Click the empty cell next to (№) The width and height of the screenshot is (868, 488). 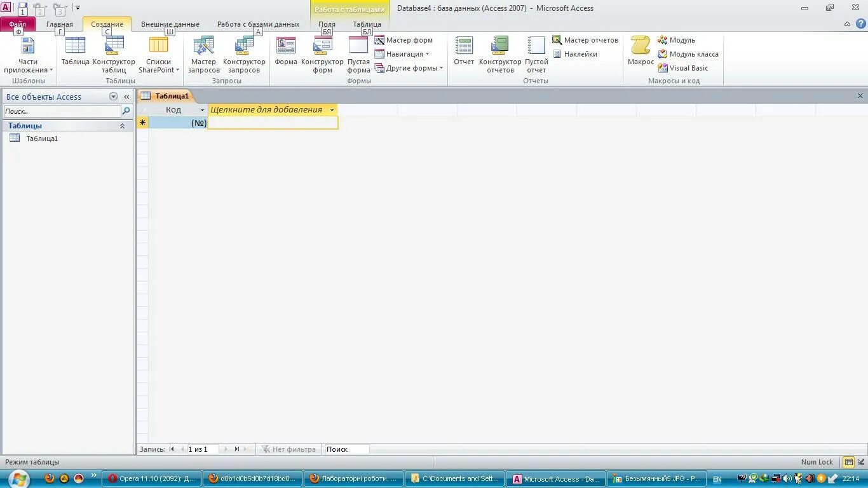(x=273, y=123)
